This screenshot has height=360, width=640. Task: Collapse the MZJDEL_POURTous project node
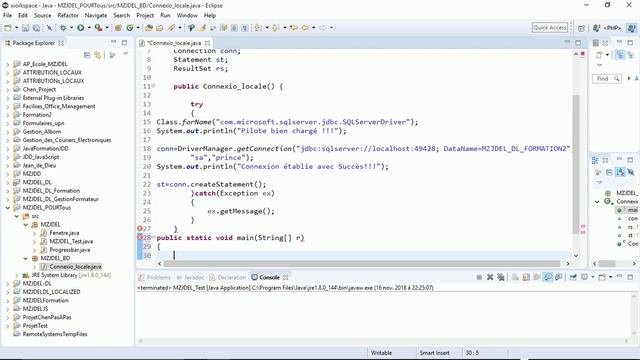8,208
